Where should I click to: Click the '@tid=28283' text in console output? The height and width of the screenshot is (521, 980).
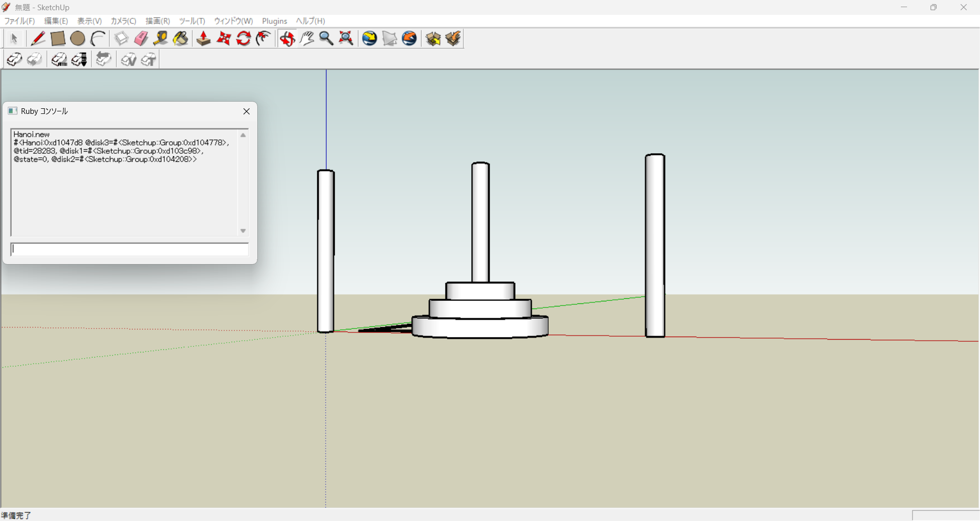pos(35,151)
